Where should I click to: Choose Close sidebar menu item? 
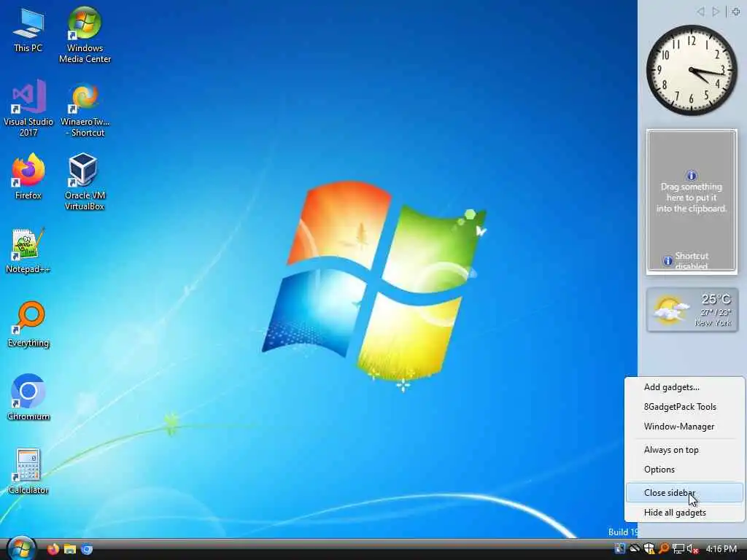click(684, 492)
